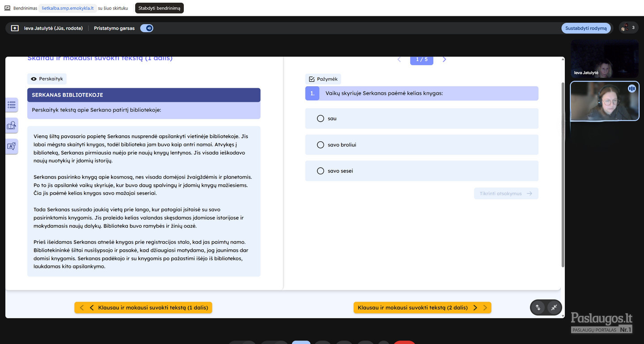The image size is (644, 344).
Task: Click the minimize presentation arrows icon
Action: coord(554,307)
